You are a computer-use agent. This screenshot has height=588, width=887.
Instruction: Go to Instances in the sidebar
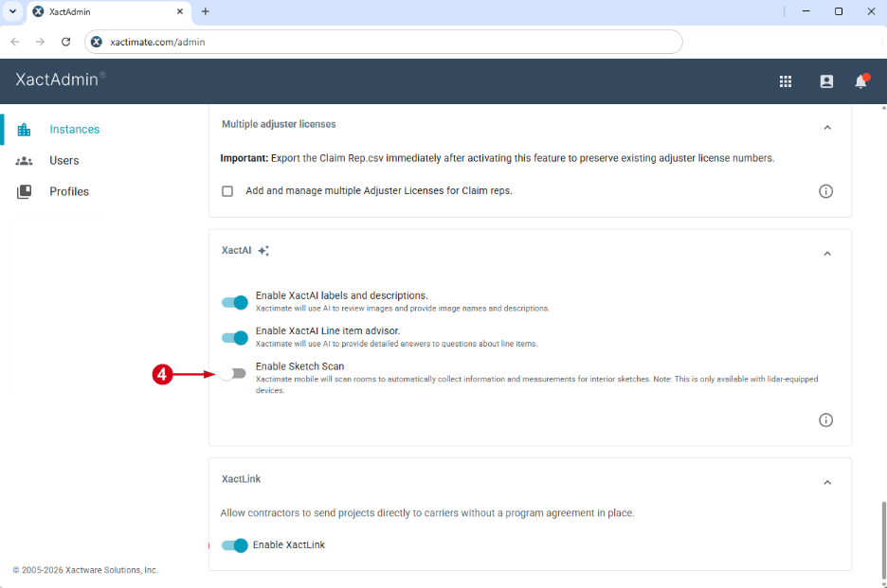point(74,130)
